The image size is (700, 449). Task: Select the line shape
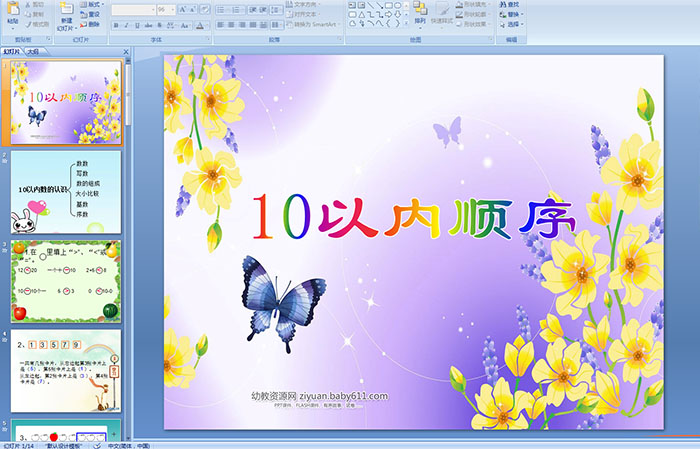pos(371,5)
